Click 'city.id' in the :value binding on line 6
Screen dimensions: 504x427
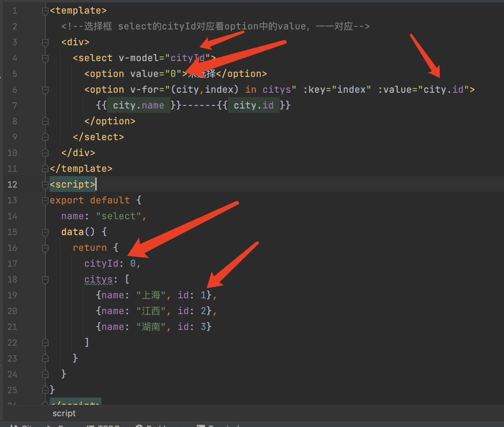tap(443, 89)
